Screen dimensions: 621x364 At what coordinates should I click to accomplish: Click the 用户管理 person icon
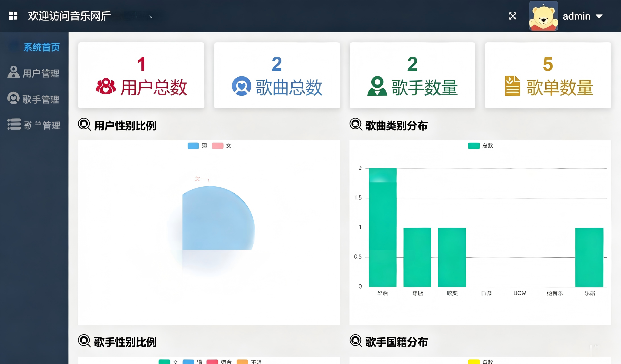click(14, 72)
